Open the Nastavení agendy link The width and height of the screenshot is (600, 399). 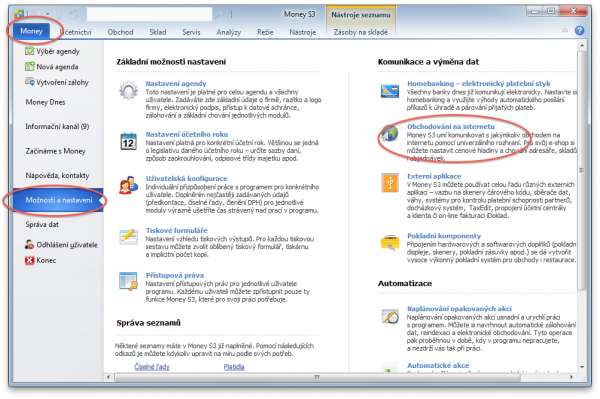pos(176,83)
